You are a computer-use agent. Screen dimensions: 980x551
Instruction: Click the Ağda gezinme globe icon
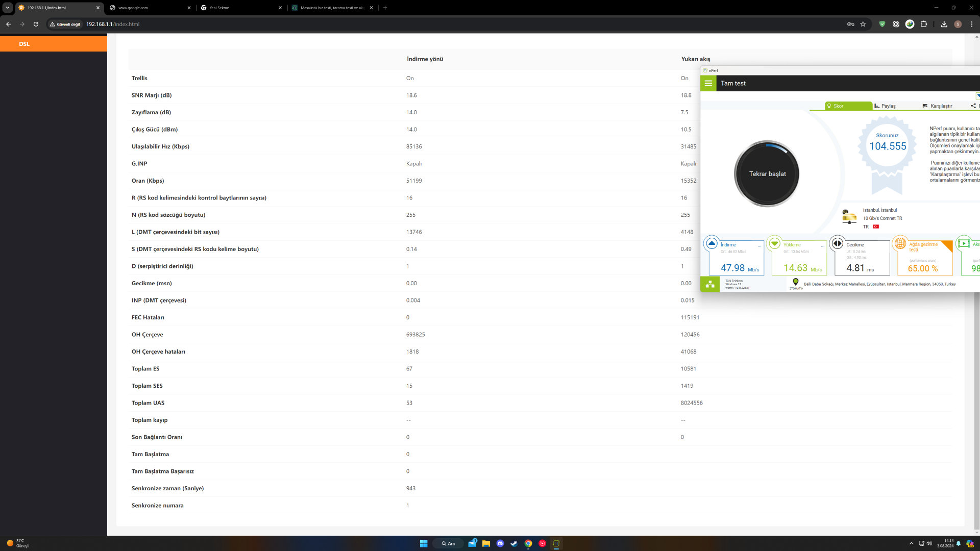click(900, 243)
